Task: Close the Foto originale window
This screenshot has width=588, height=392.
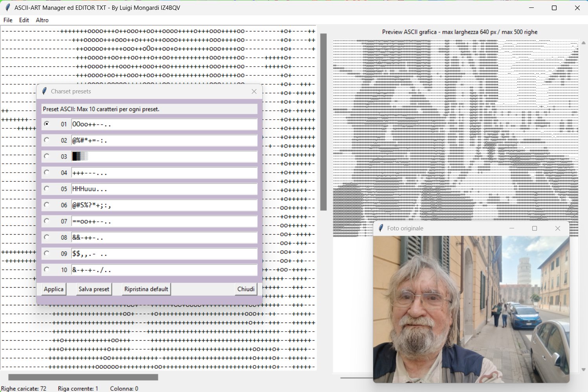Action: (x=558, y=228)
